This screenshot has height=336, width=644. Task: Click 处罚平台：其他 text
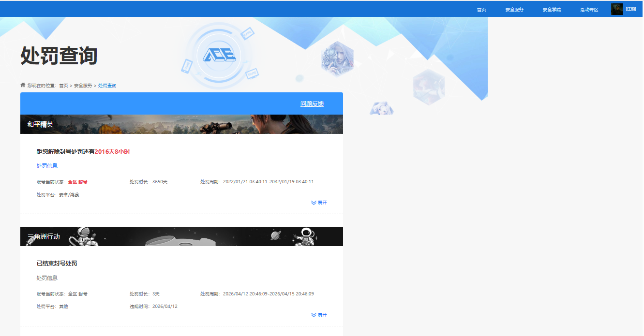(52, 307)
